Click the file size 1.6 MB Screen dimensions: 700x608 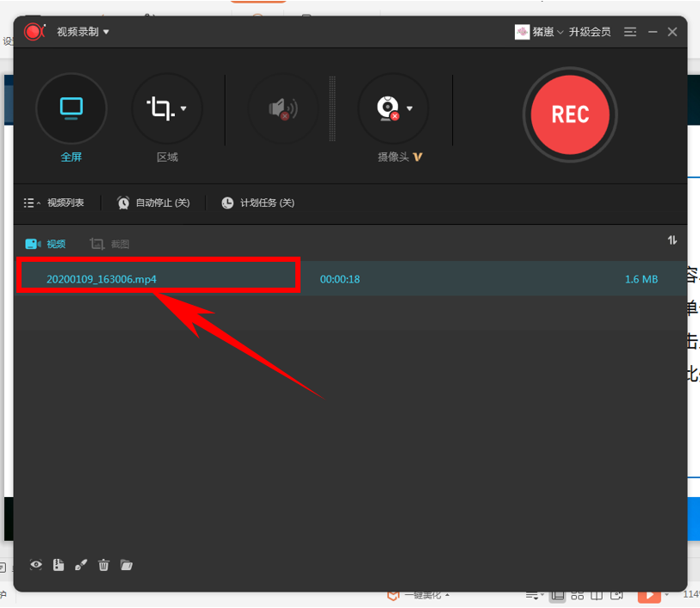tap(641, 279)
